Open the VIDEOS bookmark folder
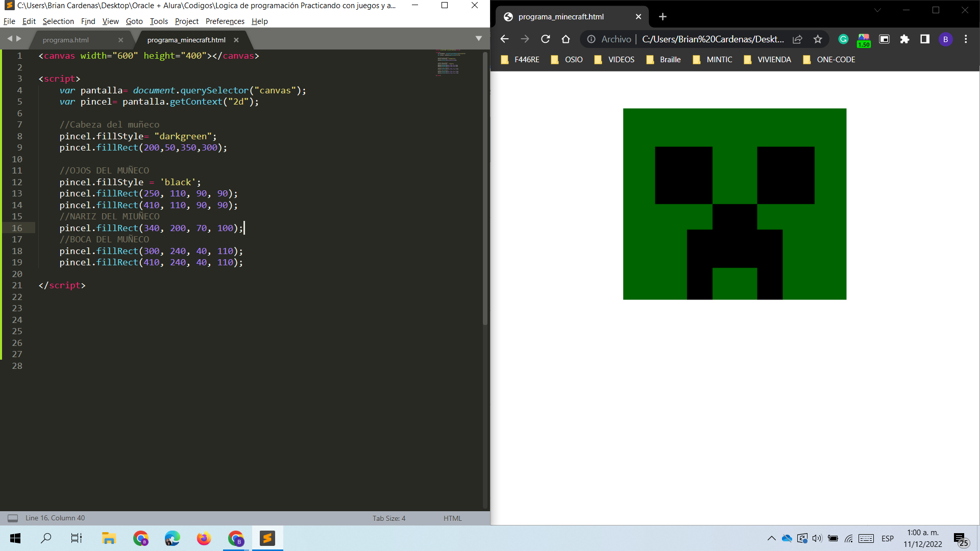This screenshot has width=980, height=551. [x=614, y=60]
